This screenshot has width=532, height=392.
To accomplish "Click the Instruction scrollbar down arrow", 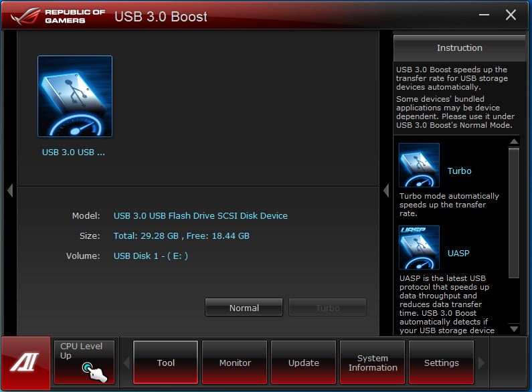I will coord(514,329).
